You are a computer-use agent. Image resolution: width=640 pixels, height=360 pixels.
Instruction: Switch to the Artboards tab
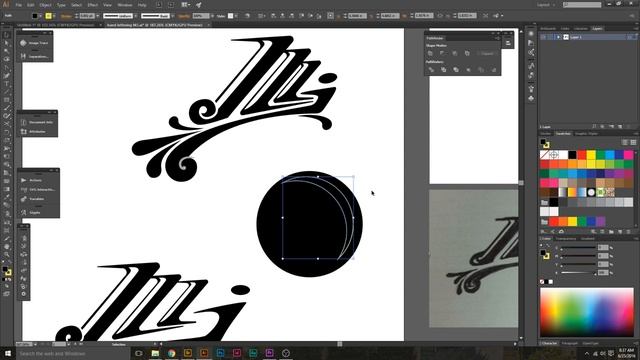[x=548, y=29]
